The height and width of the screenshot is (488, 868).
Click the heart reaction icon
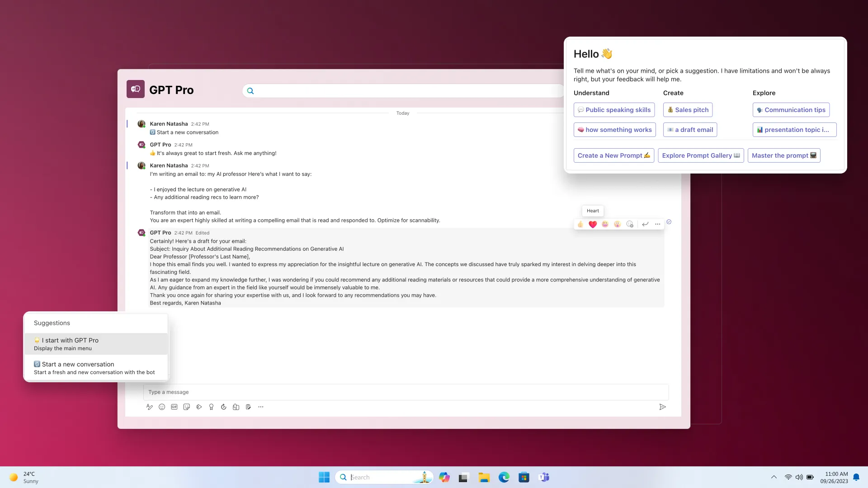coord(593,224)
